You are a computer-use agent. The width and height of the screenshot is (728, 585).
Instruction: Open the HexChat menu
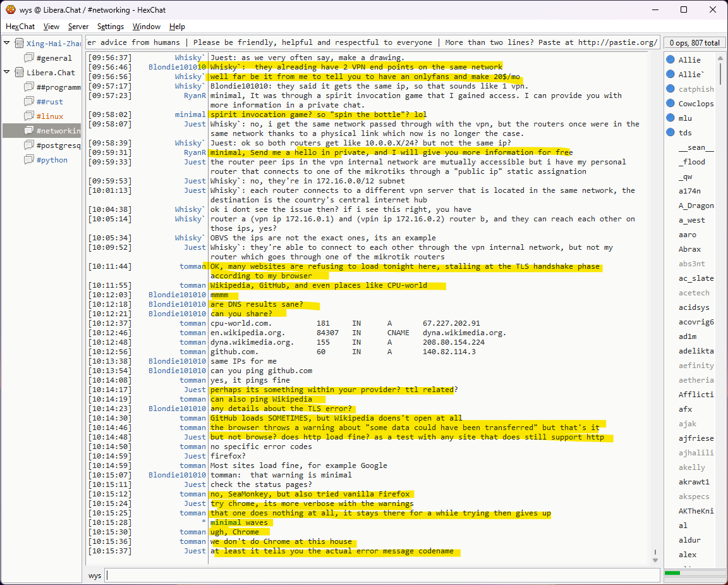point(20,27)
